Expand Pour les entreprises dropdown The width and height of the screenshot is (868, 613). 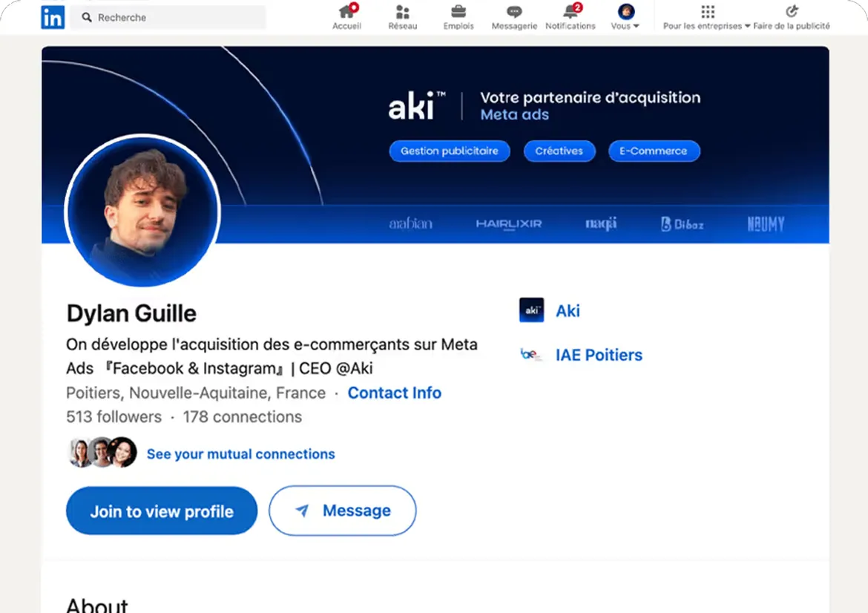(747, 26)
